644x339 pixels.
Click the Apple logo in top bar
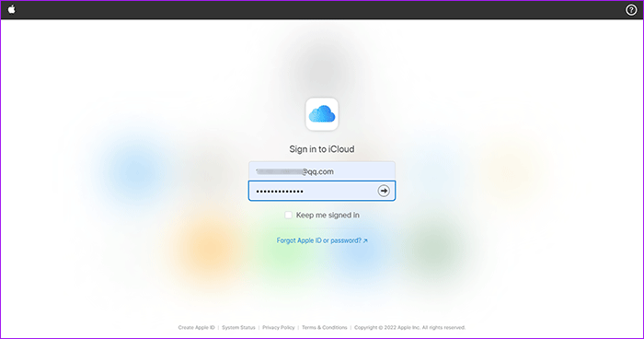pos(11,9)
